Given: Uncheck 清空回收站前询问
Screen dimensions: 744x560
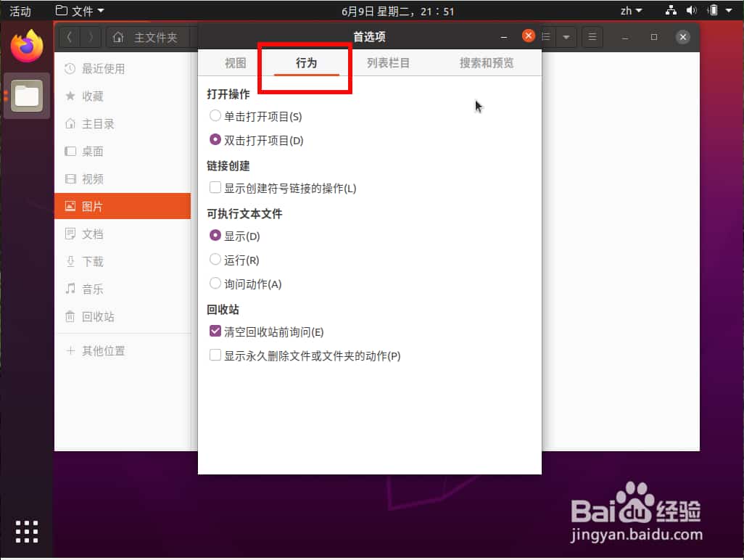Looking at the screenshot, I should [215, 331].
